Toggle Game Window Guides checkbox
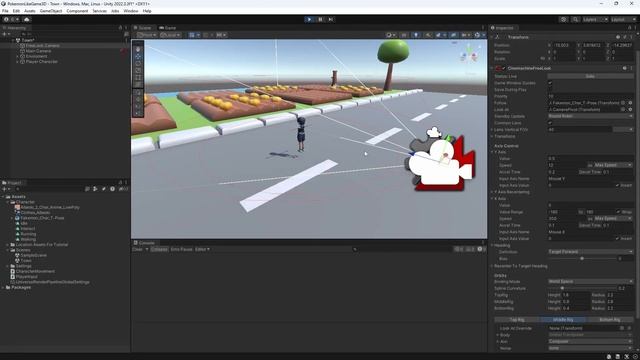Screen dimensions: 640x360 [550, 83]
